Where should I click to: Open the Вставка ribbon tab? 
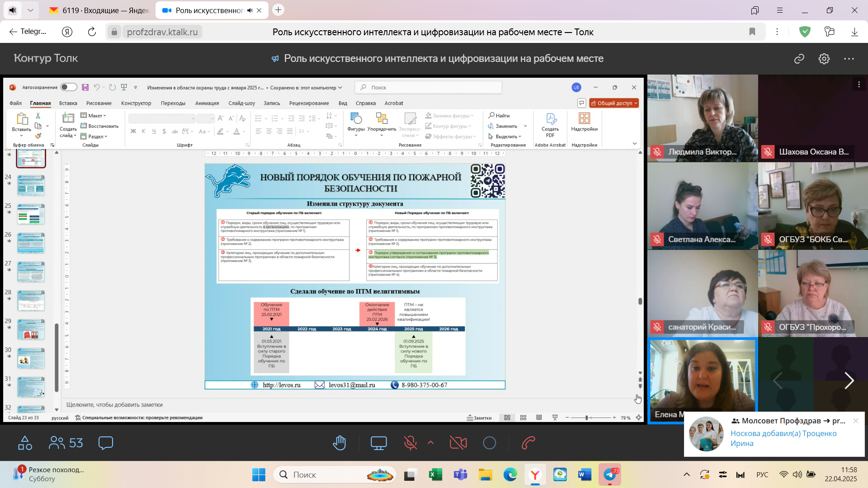(68, 103)
